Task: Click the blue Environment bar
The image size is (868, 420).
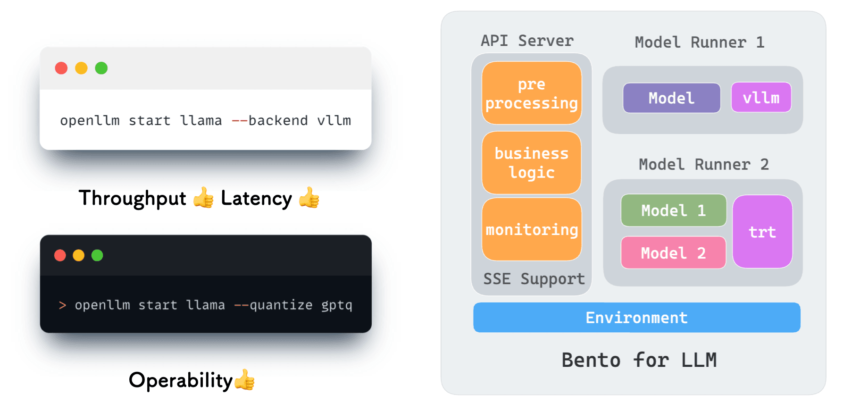Action: 637,318
